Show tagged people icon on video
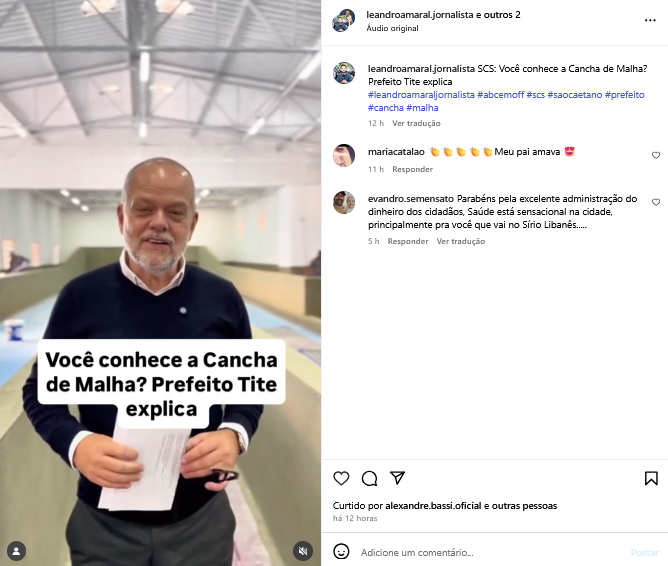668x566 pixels. coord(16,551)
